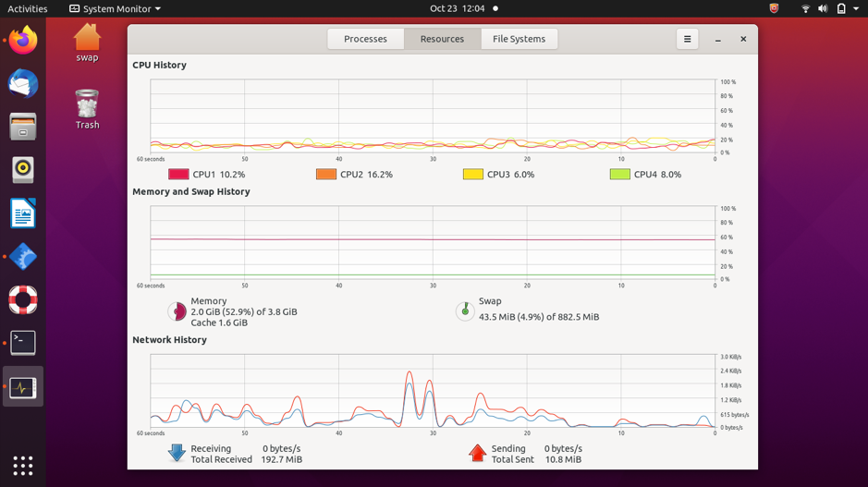
Task: Open Rhythmbox music player in dock
Action: pos(23,169)
